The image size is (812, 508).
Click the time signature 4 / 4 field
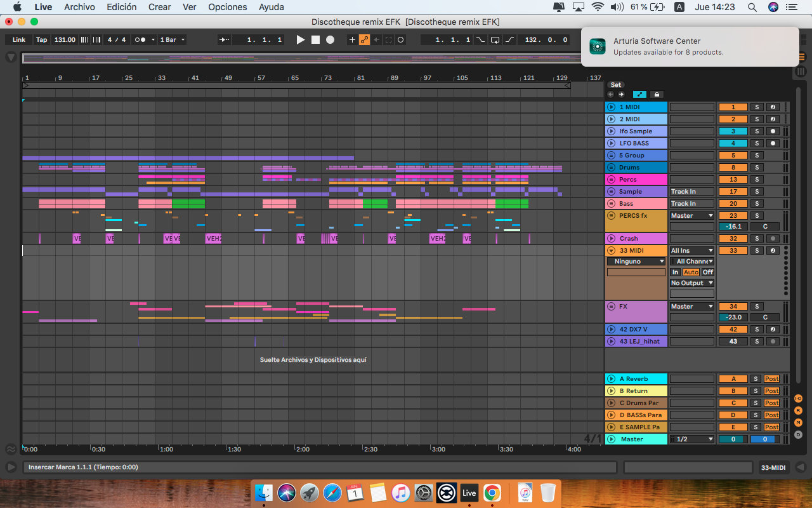tap(117, 39)
